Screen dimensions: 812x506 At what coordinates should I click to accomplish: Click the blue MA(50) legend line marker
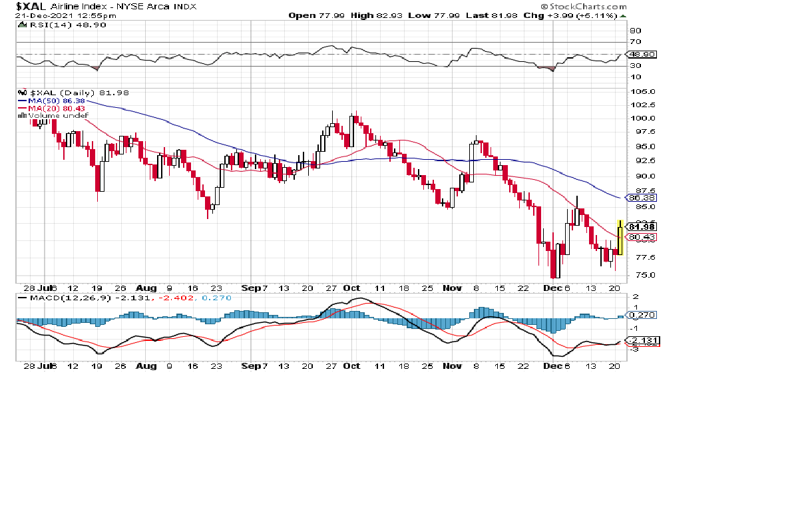click(x=22, y=101)
